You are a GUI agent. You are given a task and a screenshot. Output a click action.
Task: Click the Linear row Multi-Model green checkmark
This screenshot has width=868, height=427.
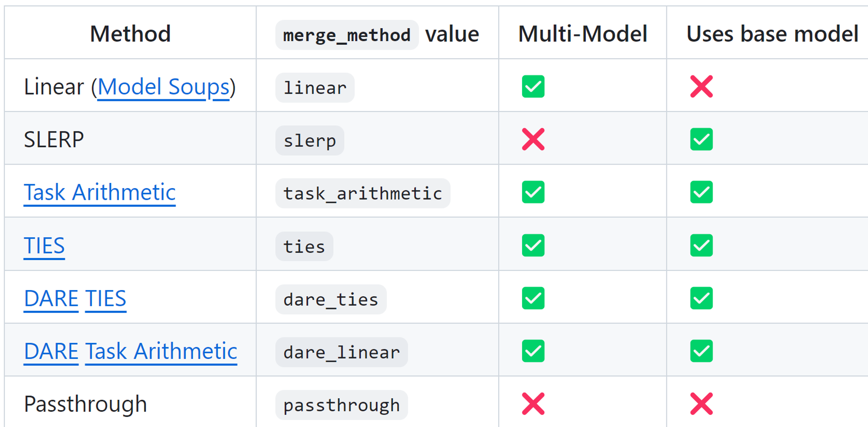533,86
